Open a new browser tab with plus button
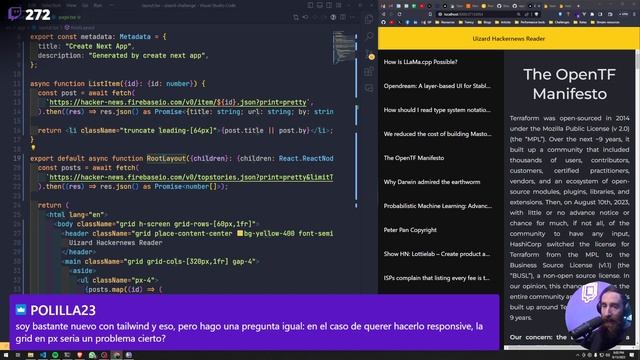Screen dimensions: 640x360 tap(578, 6)
